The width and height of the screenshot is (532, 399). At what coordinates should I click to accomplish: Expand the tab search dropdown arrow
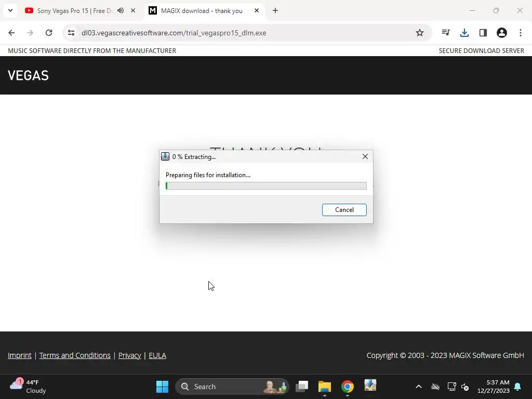pos(10,10)
